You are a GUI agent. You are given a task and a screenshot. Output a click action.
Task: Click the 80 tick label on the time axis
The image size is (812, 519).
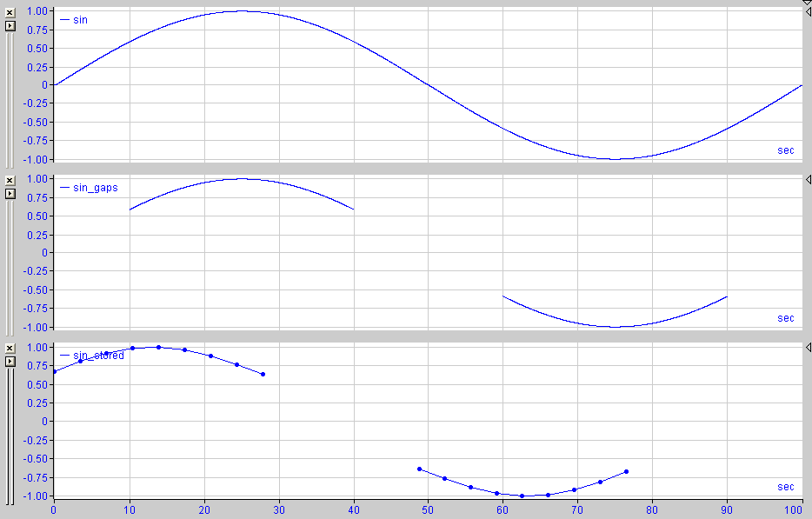pyautogui.click(x=652, y=510)
